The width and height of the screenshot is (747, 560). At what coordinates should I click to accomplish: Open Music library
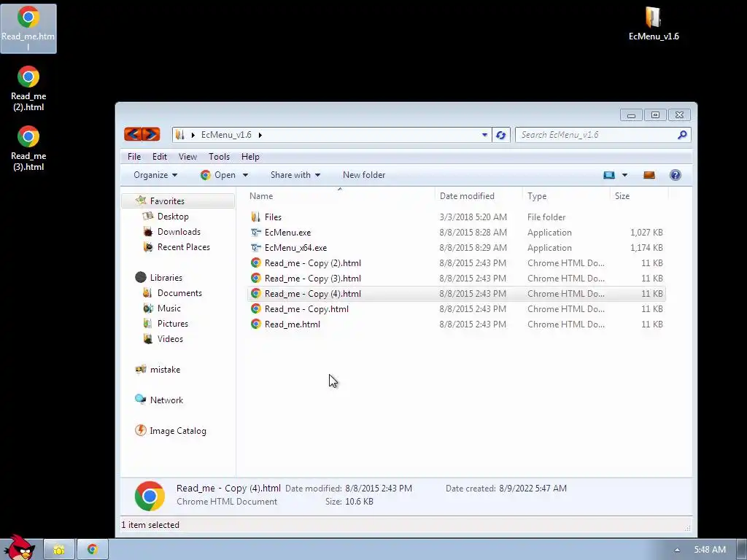[169, 308]
